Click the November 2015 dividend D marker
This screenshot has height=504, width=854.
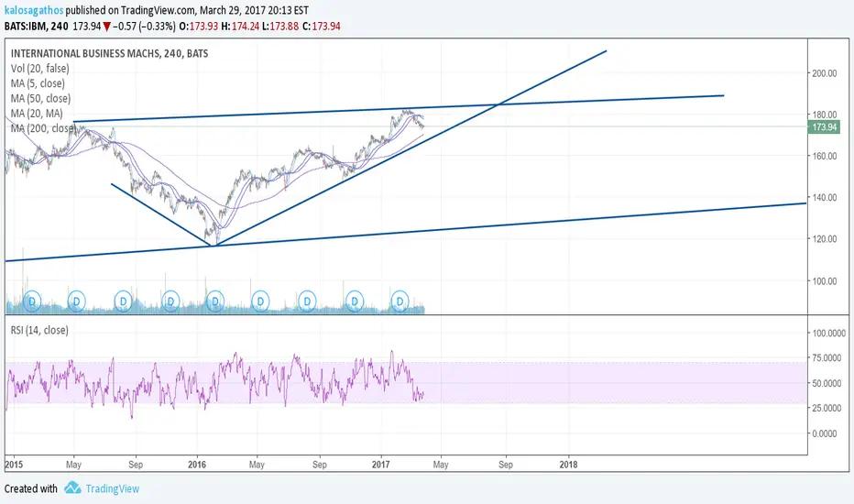pos(170,301)
